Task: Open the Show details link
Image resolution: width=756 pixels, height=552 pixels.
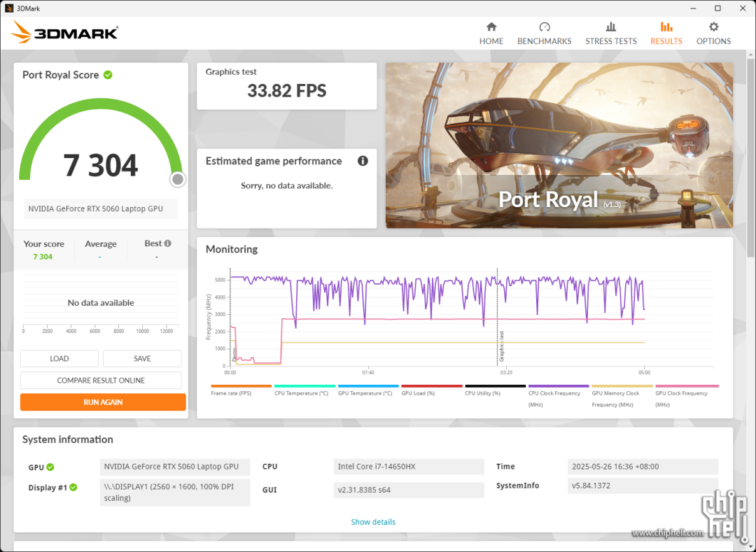Action: [373, 522]
